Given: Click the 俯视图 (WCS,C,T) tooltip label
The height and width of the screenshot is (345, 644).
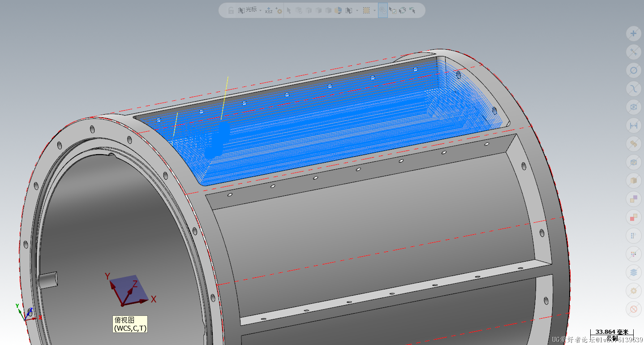Looking at the screenshot, I should tap(130, 324).
